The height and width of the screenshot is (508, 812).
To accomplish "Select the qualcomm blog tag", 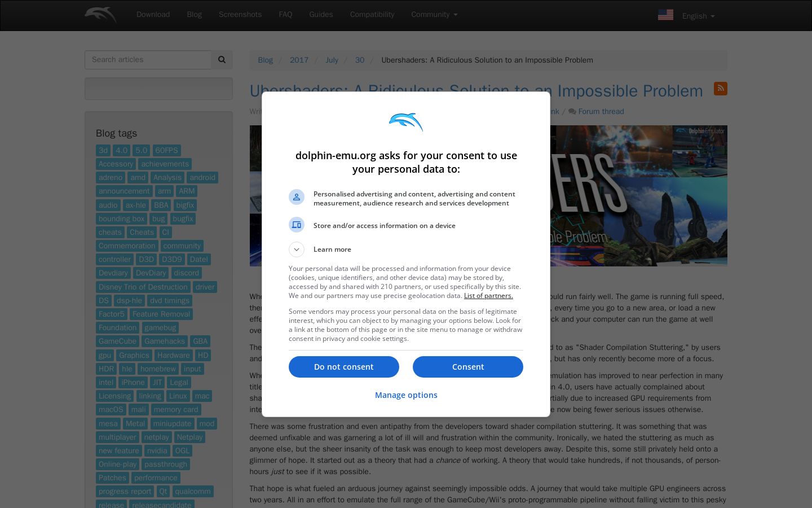I will (193, 491).
